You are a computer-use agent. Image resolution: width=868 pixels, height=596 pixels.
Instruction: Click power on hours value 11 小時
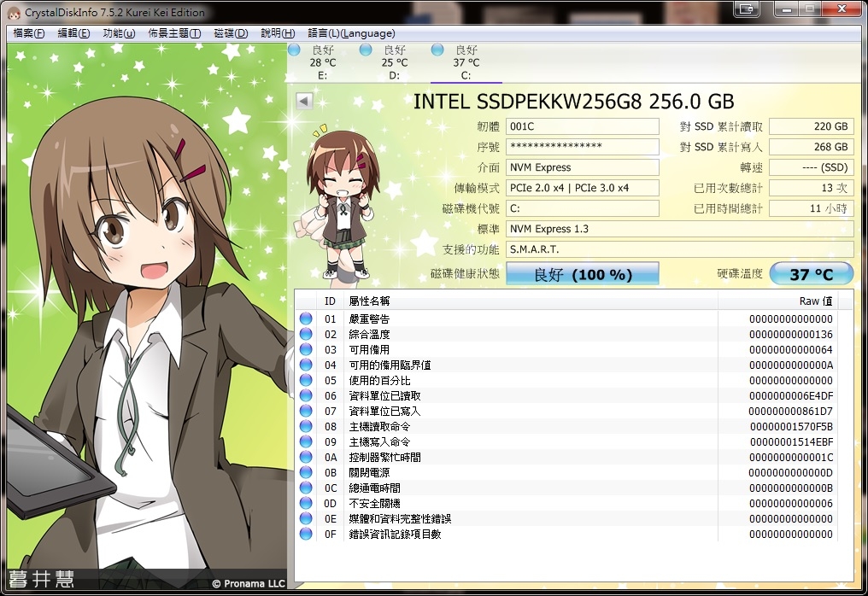coord(812,208)
